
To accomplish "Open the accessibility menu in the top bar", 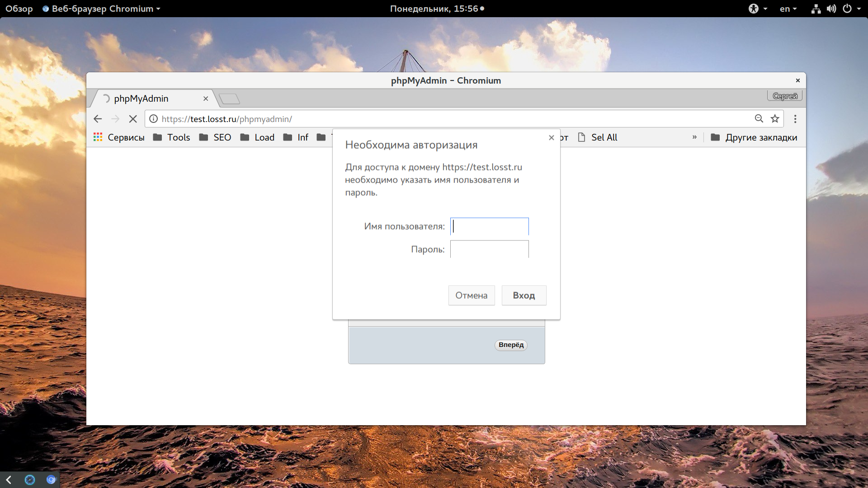I will point(758,9).
